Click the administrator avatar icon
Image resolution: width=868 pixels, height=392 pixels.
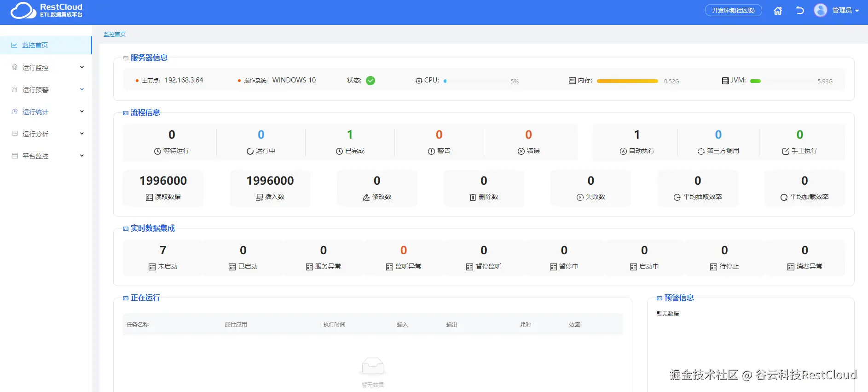tap(820, 10)
